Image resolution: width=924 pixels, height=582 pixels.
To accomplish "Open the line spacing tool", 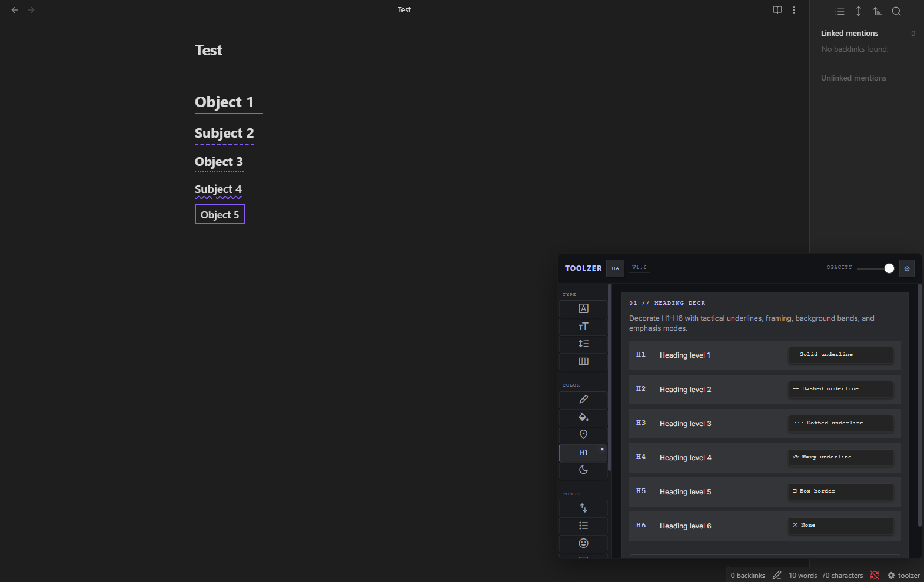I will tap(583, 344).
